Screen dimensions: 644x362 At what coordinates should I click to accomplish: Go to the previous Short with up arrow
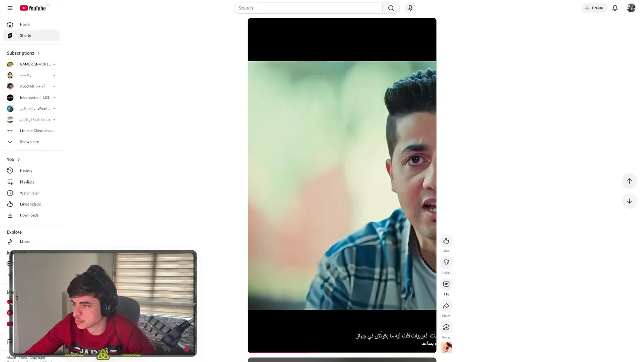629,181
